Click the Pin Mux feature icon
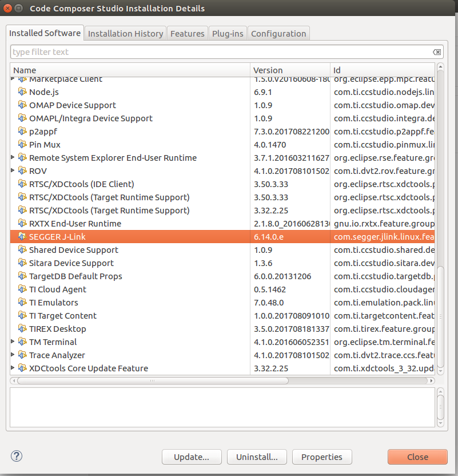 coord(22,144)
